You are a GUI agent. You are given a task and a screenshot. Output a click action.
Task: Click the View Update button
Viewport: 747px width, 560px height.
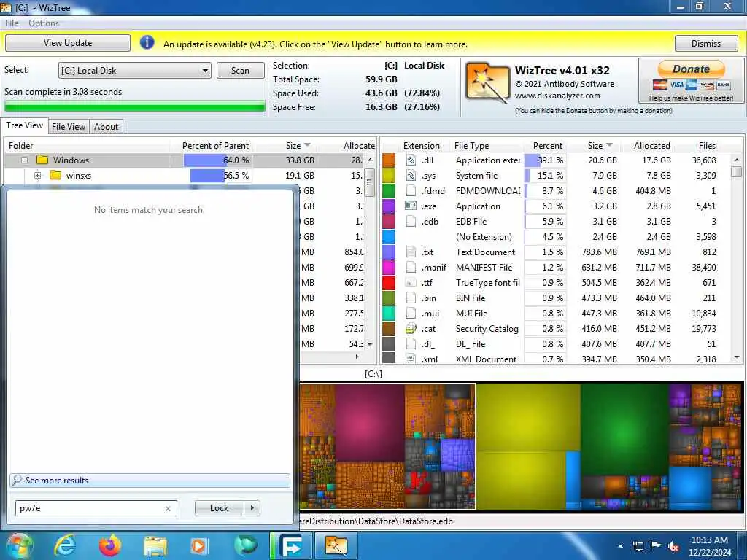pyautogui.click(x=68, y=43)
